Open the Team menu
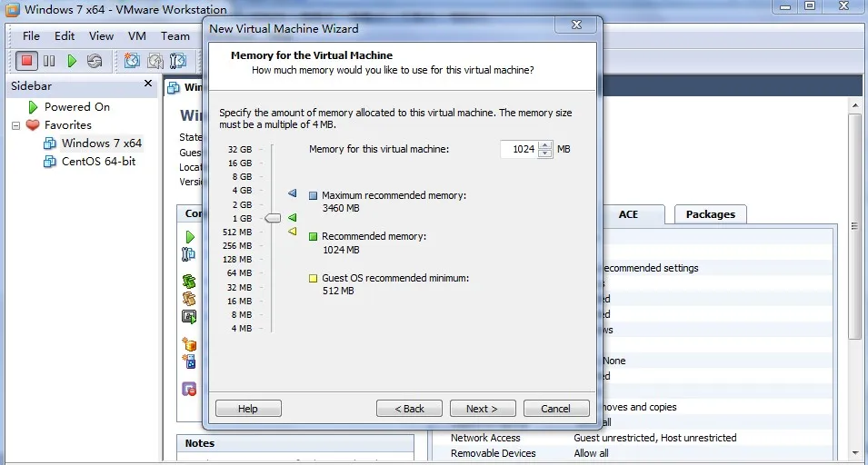The height and width of the screenshot is (465, 868). [x=175, y=36]
